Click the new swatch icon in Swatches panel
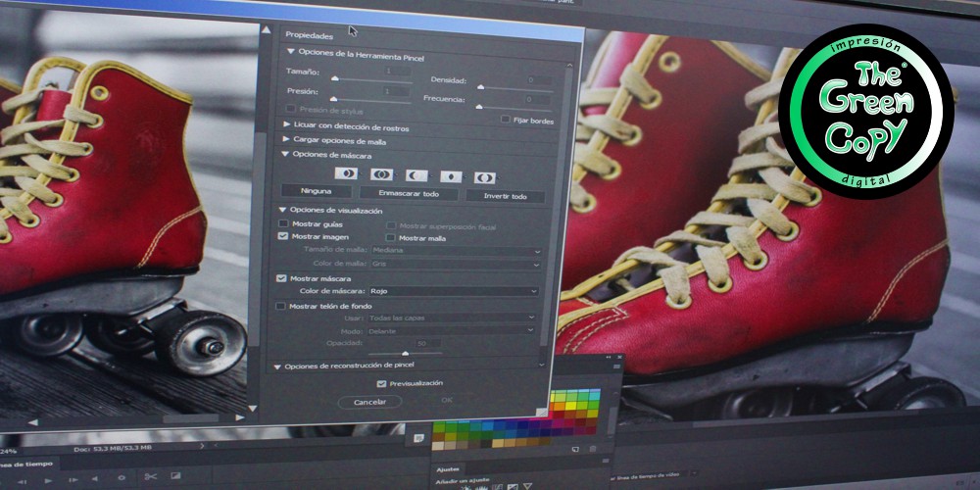 coord(575,449)
